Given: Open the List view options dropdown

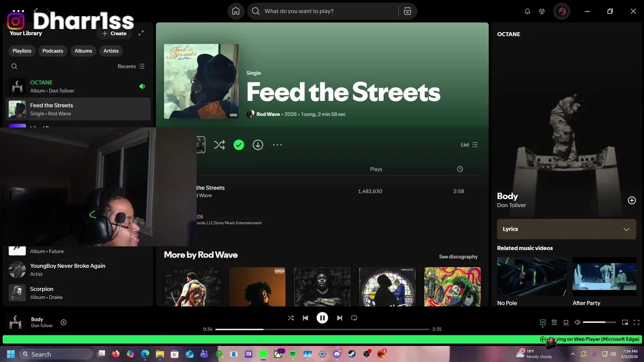Looking at the screenshot, I should [469, 145].
